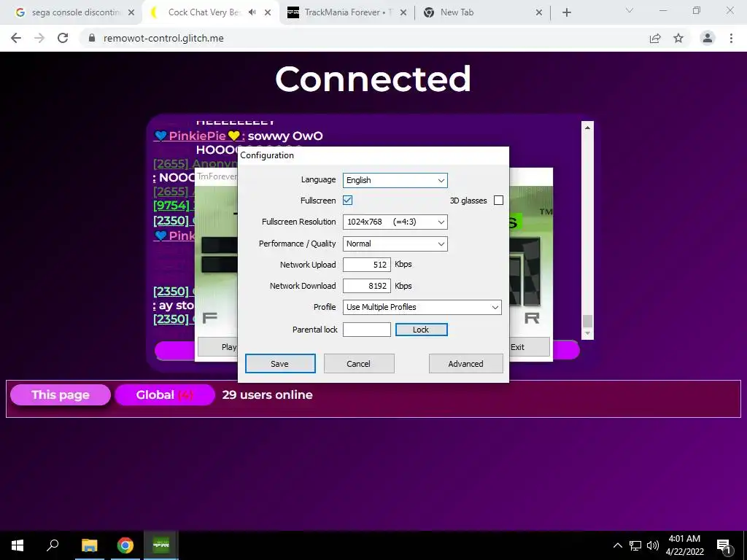This screenshot has height=560, width=747.
Task: Open Chrome three-dot menu
Action: (731, 38)
